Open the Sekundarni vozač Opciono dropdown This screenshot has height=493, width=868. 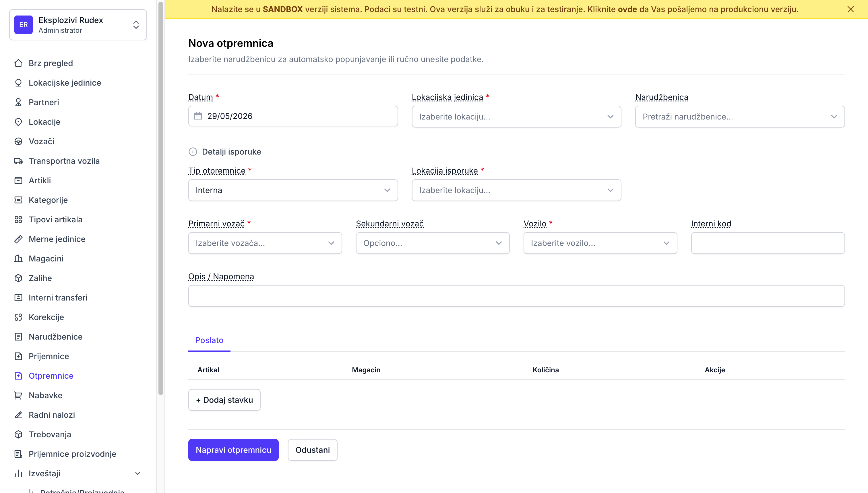tap(432, 243)
